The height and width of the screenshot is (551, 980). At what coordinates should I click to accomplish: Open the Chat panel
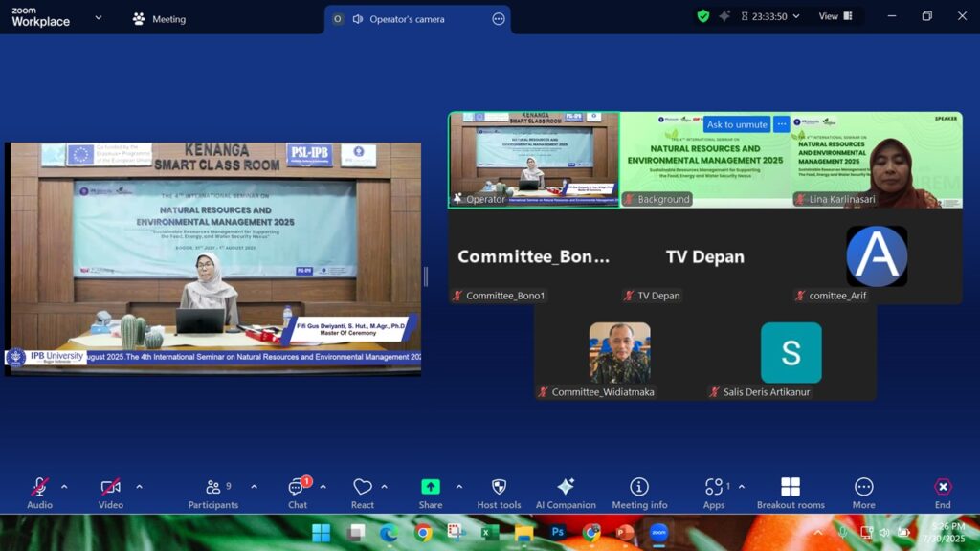[x=298, y=492]
